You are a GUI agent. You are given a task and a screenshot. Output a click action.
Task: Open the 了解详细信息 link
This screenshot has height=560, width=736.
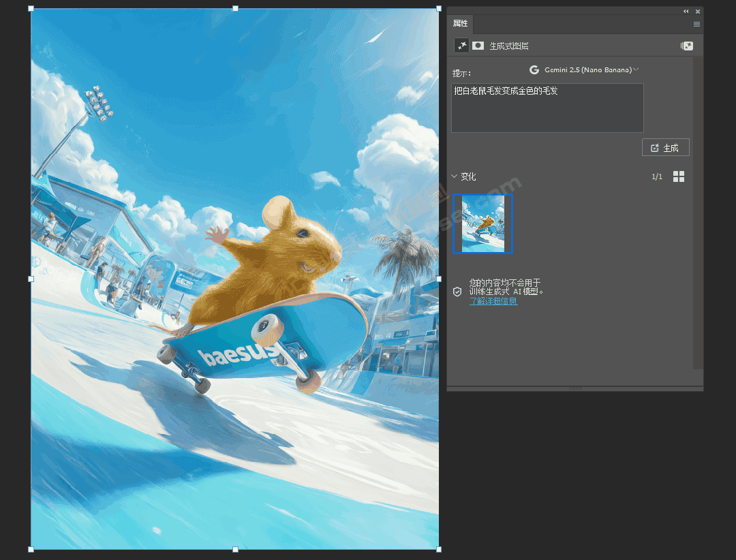pyautogui.click(x=493, y=301)
